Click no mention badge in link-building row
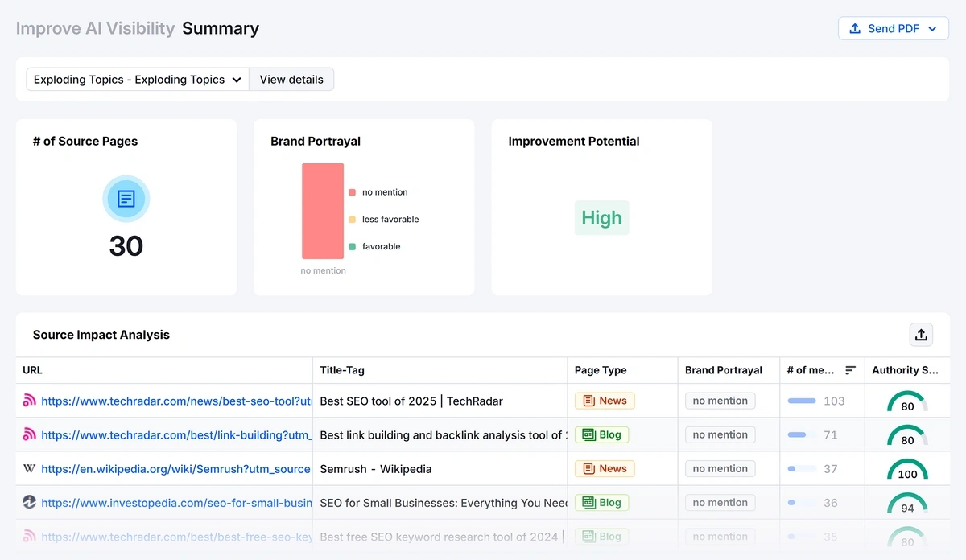Screen dimensions: 966x560 point(720,434)
